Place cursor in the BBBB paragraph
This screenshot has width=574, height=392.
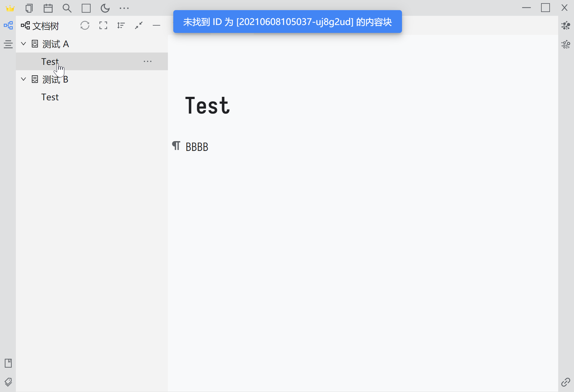coord(197,147)
